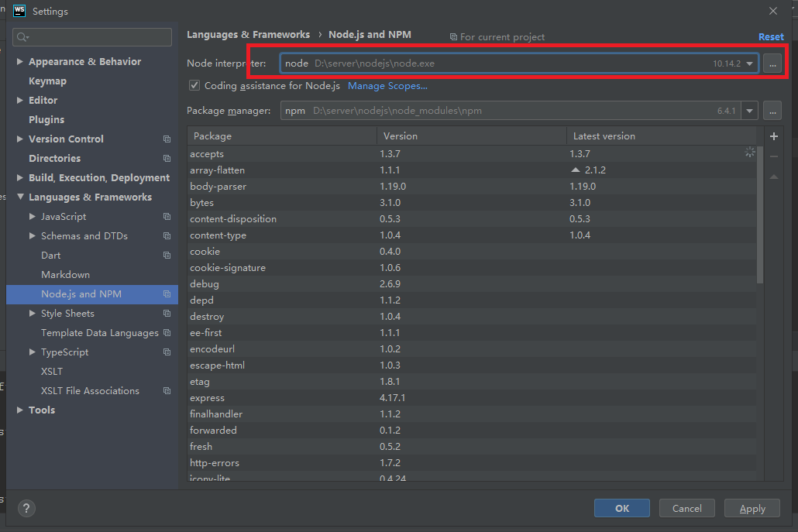Click the upgrade package arrow icon

(x=773, y=177)
